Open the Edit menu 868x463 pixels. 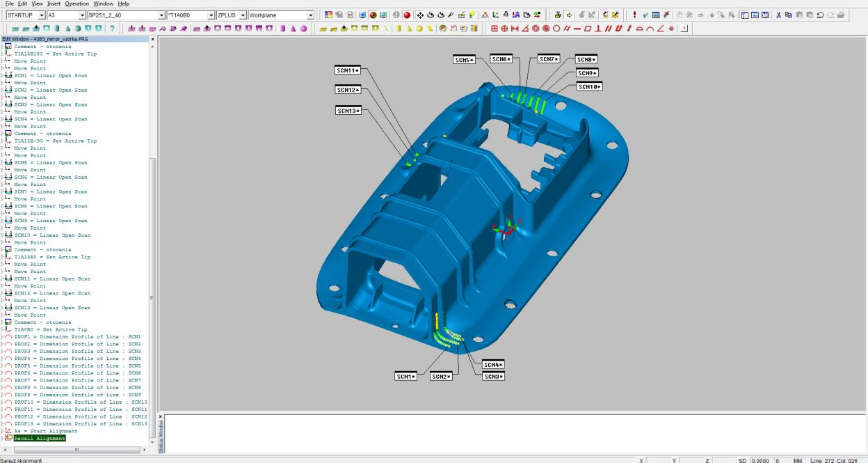23,3
